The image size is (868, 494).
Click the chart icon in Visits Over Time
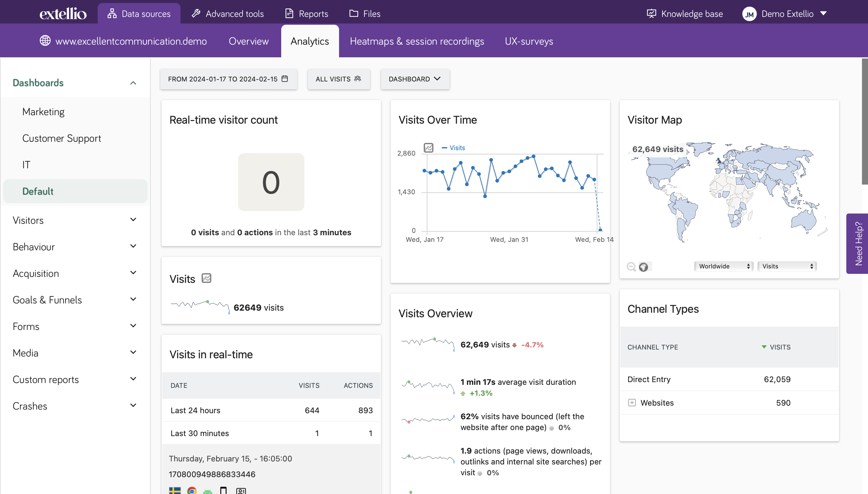coord(429,147)
